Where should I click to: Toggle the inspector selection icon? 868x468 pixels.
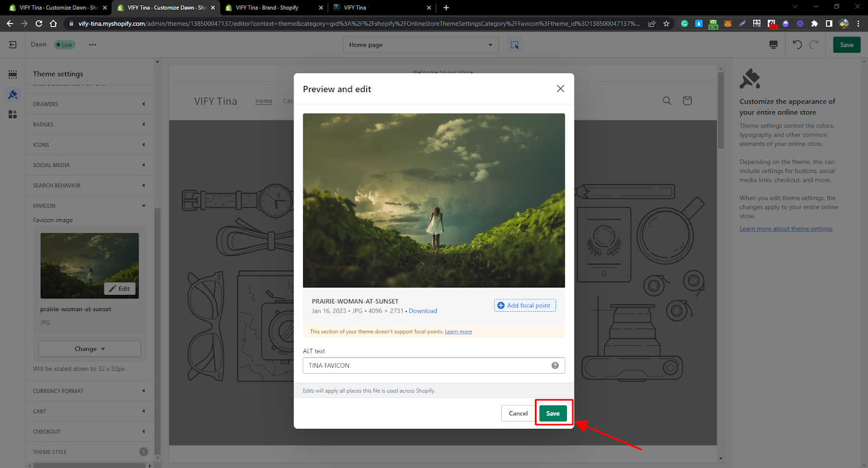pyautogui.click(x=514, y=45)
